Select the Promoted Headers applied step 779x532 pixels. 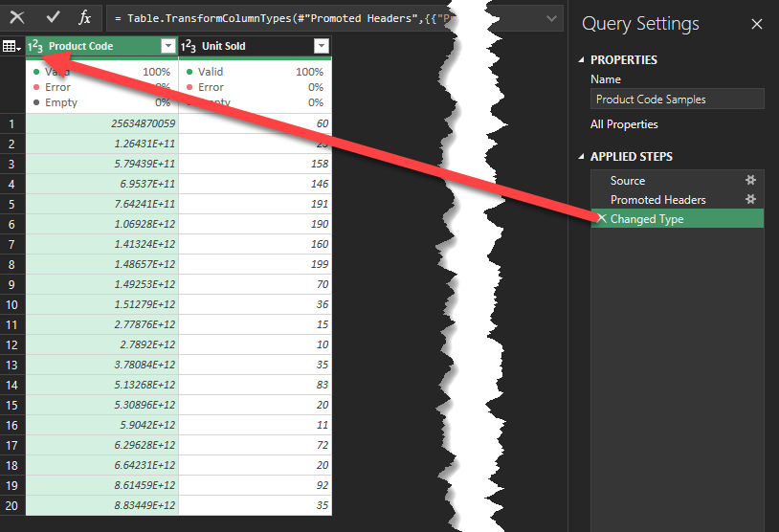point(658,199)
